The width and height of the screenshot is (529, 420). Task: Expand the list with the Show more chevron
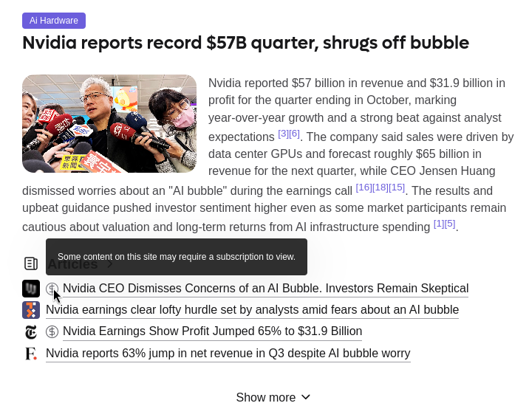pos(306,397)
